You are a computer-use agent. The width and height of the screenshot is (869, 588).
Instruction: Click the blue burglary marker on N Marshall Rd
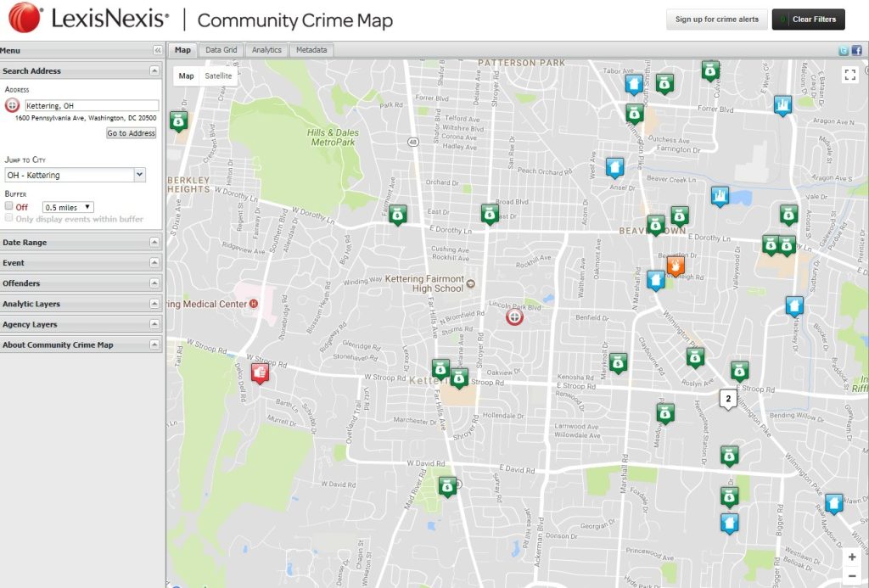pos(656,280)
